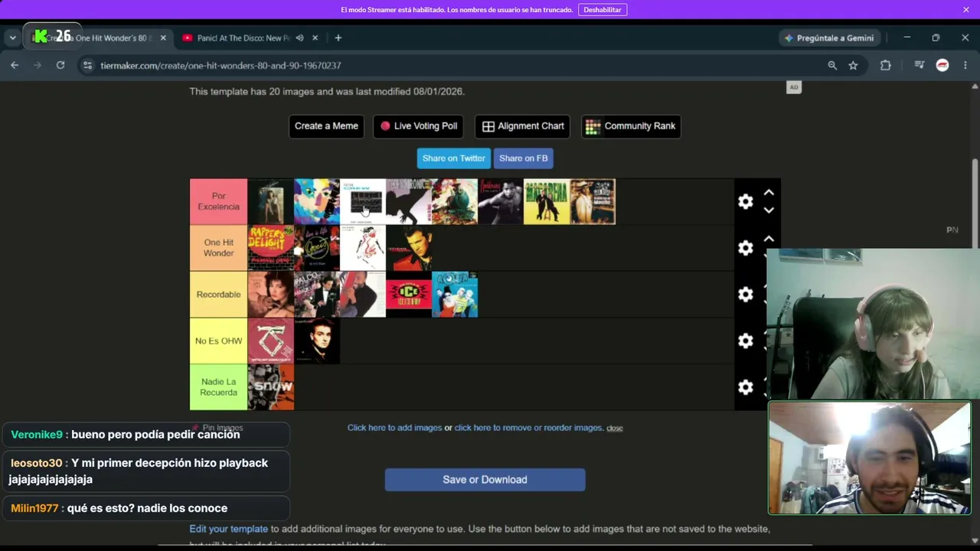
Task: Close the Panic! At The Disco tab
Action: tap(317, 37)
